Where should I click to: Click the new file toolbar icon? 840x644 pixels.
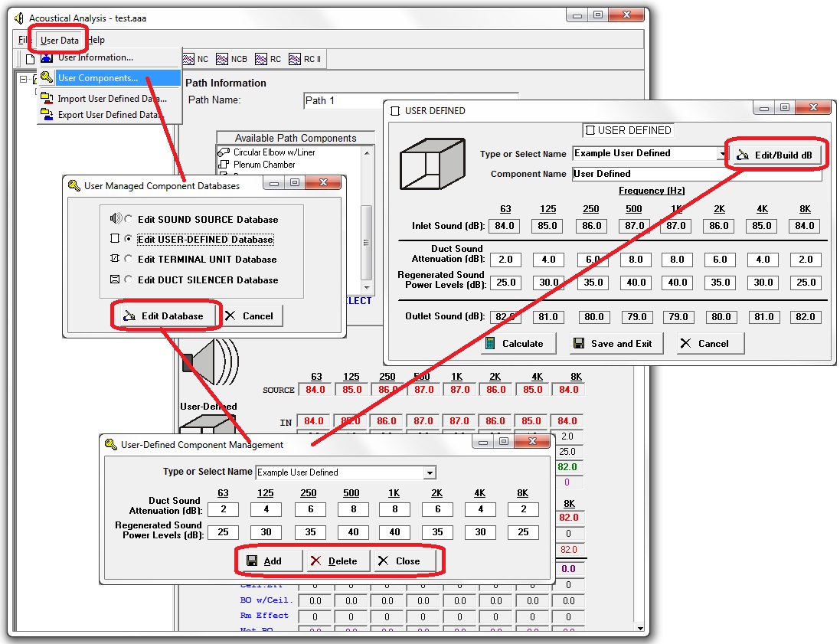(29, 59)
